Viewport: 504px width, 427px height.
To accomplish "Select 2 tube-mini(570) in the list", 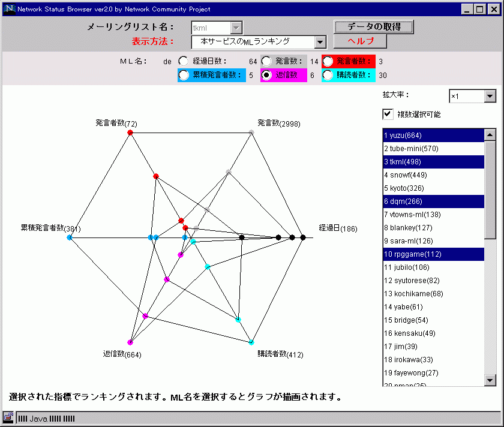I will (x=433, y=148).
